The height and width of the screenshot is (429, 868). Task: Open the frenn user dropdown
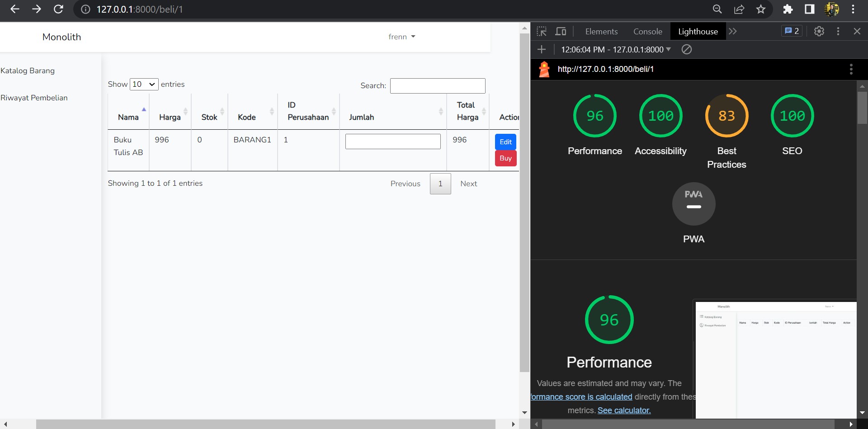point(401,37)
